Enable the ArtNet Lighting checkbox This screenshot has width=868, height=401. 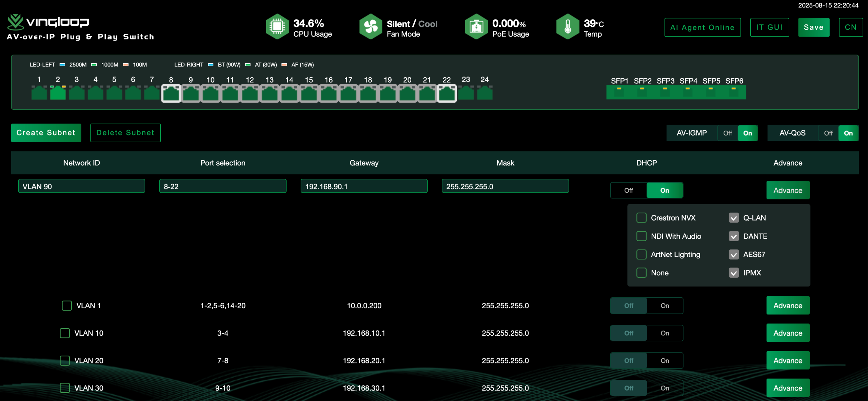click(642, 254)
